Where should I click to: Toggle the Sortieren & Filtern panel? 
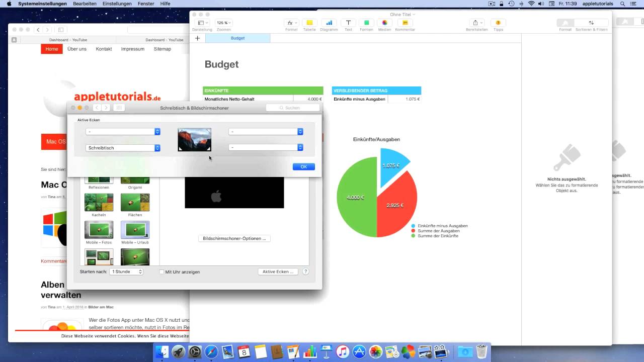pos(591,23)
